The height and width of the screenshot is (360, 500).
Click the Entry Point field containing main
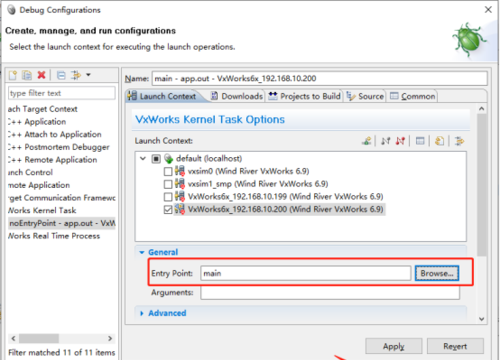point(306,273)
